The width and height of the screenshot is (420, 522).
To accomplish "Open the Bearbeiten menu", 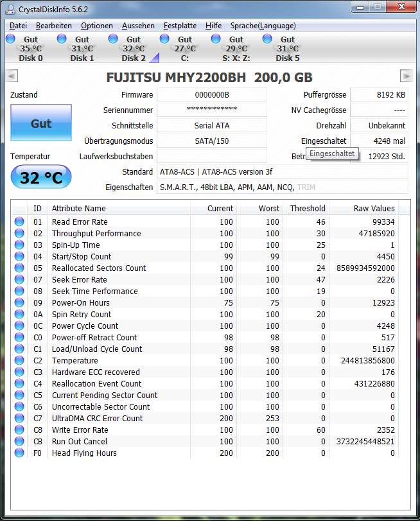I will (54, 26).
